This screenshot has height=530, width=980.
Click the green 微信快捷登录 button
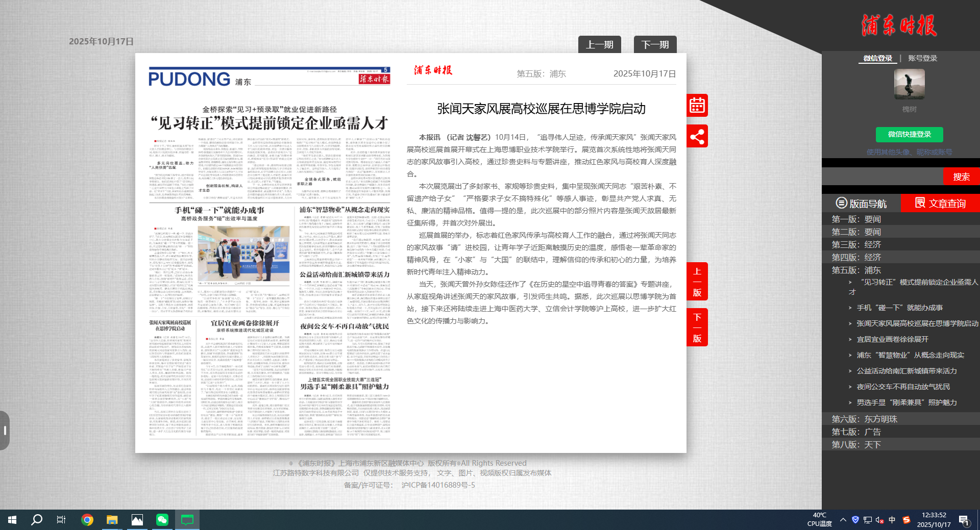click(909, 135)
